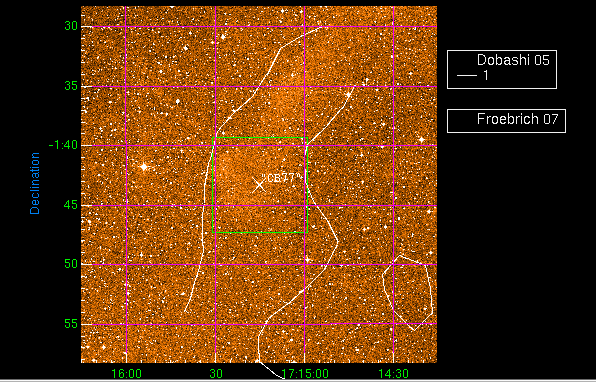The image size is (596, 382).
Task: Click the declination tick label 30 at top
Action: (71, 26)
